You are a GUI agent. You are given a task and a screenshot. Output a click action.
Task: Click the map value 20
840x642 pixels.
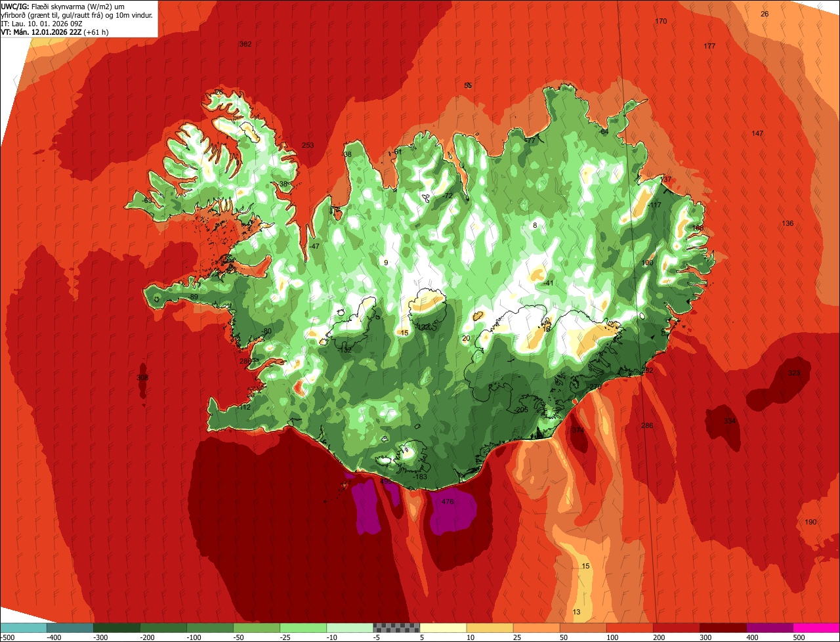466,339
